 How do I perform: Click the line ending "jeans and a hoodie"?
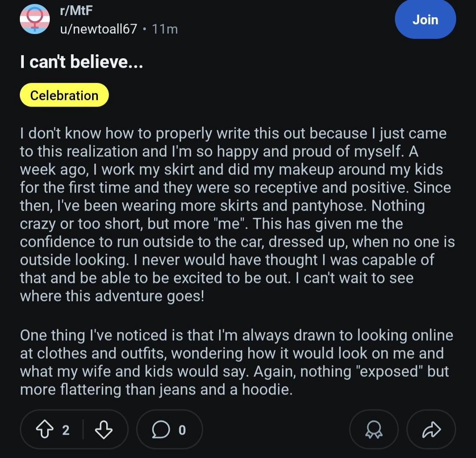tap(156, 390)
